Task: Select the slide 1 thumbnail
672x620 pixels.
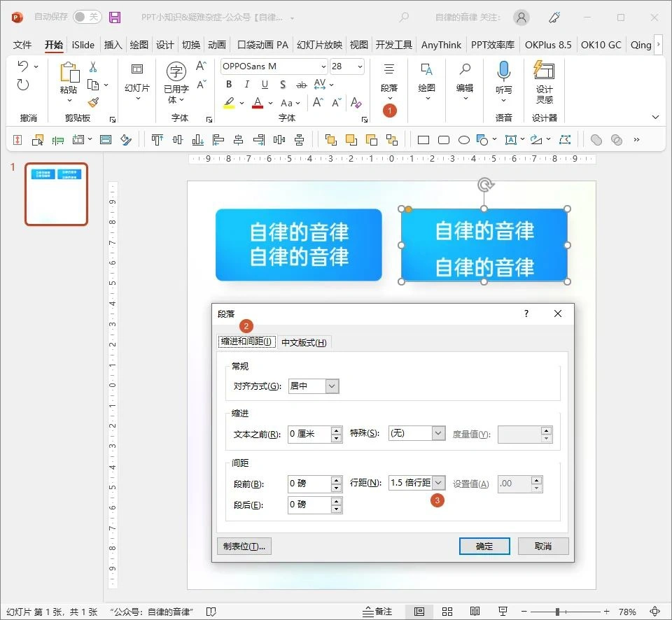Action: 56,194
